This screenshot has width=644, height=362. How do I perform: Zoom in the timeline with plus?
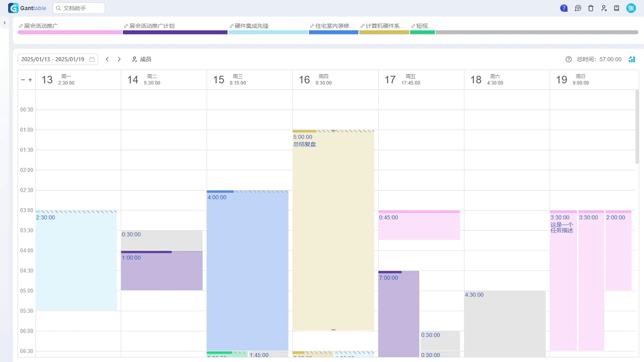click(x=31, y=80)
